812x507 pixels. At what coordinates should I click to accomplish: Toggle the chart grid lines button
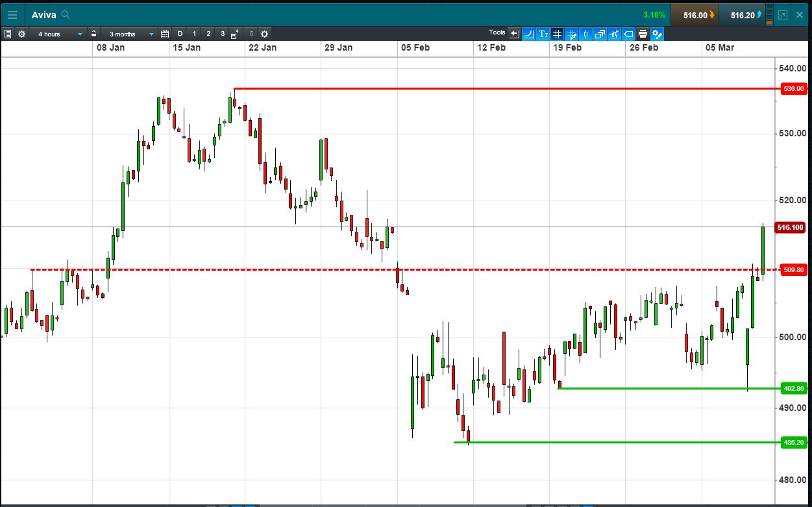[x=557, y=34]
